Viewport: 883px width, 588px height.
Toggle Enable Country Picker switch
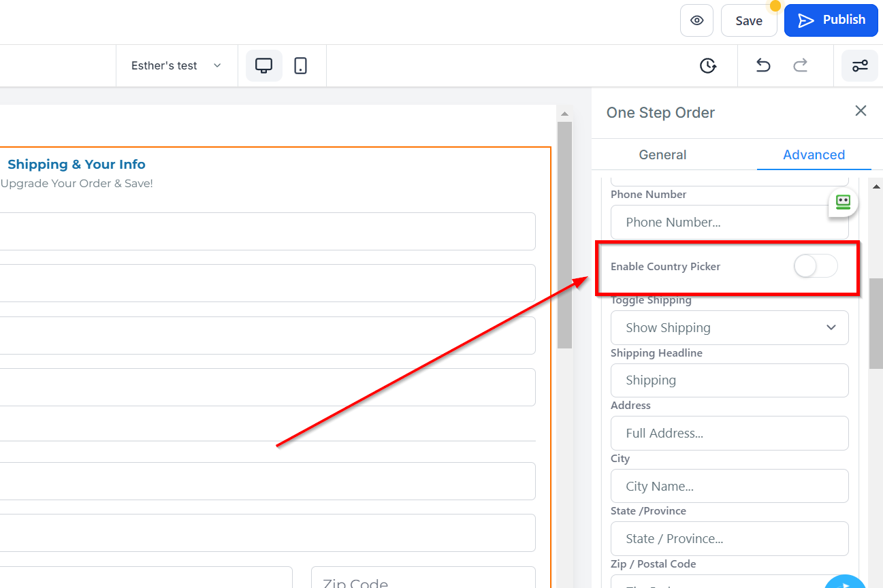point(816,266)
